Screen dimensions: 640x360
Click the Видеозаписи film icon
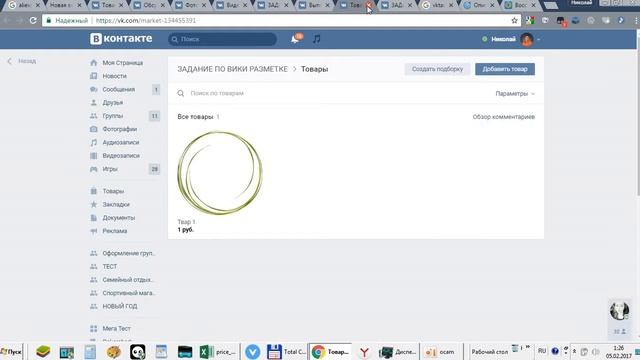point(93,156)
